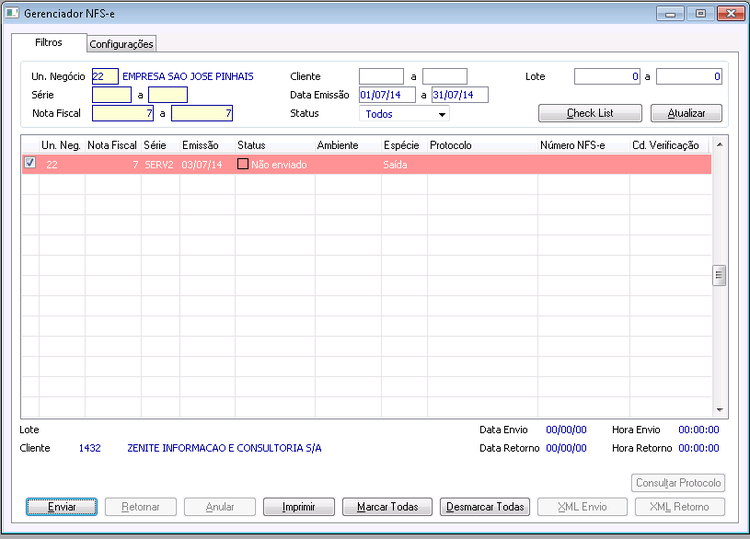
Task: Click the Número NFS-e column header
Action: point(584,145)
